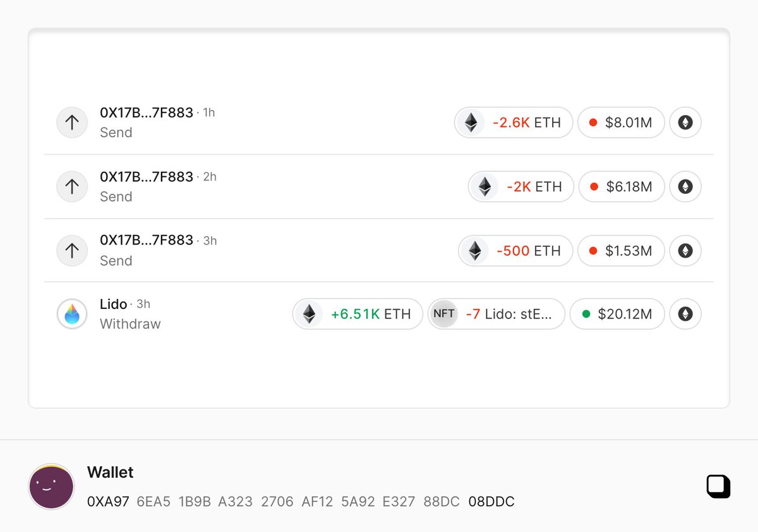Click ETH token icon in -2K ETH pill
The height and width of the screenshot is (532, 758).
pos(484,186)
